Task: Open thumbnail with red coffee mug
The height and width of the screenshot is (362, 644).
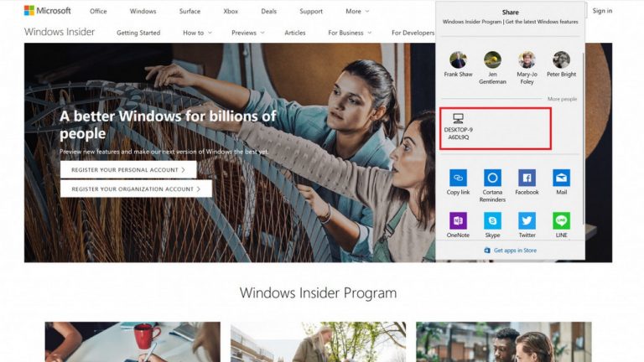Action: [132, 342]
